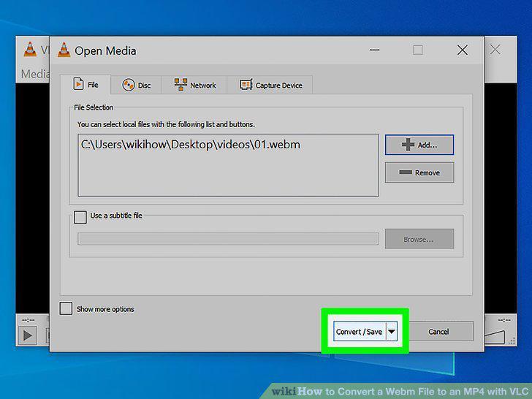The height and width of the screenshot is (399, 532).
Task: Minimize the Open Media dialog
Action: 375,50
